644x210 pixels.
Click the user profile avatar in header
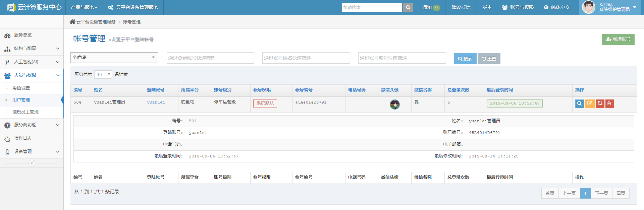pos(588,7)
